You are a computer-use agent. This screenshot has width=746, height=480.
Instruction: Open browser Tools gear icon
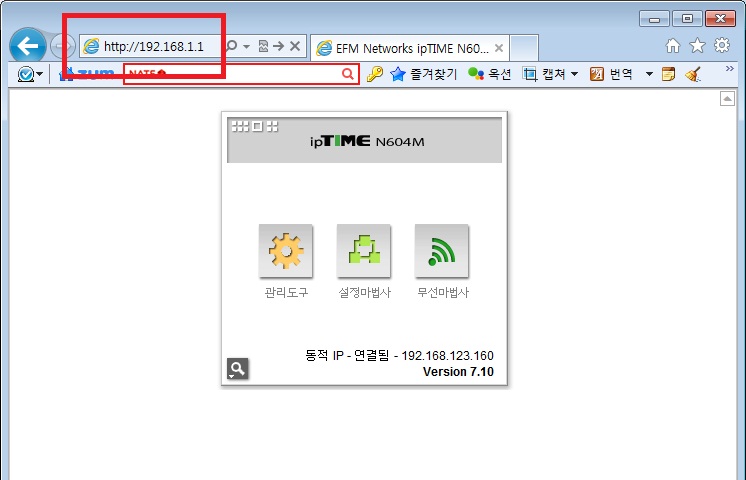tap(722, 45)
